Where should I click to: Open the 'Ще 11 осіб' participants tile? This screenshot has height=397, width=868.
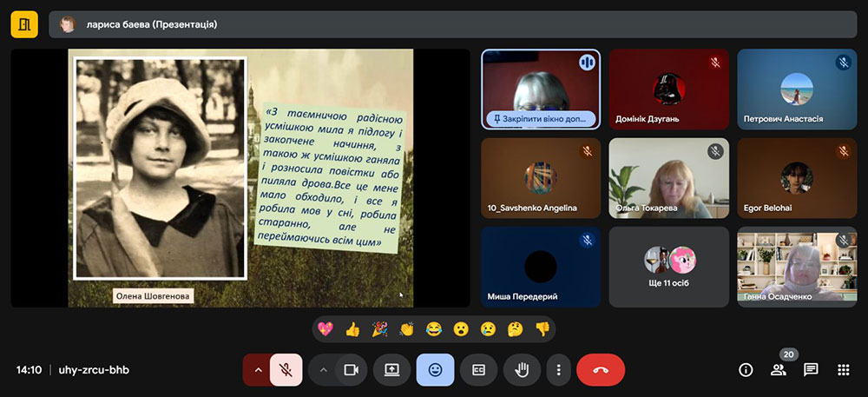click(x=668, y=267)
